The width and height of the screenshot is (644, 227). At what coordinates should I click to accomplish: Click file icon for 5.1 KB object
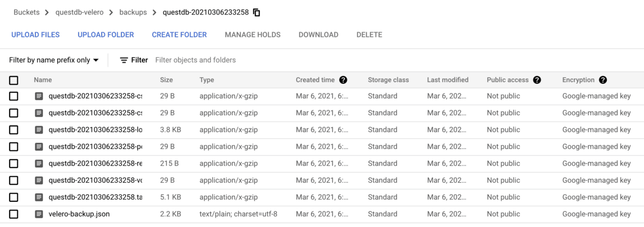(39, 197)
